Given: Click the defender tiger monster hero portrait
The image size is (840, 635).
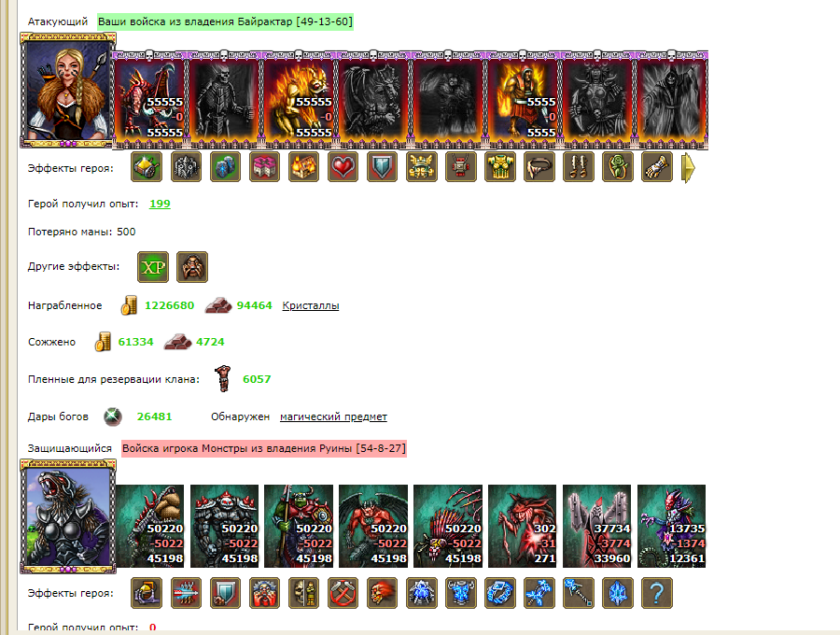Looking at the screenshot, I should pos(68,516).
